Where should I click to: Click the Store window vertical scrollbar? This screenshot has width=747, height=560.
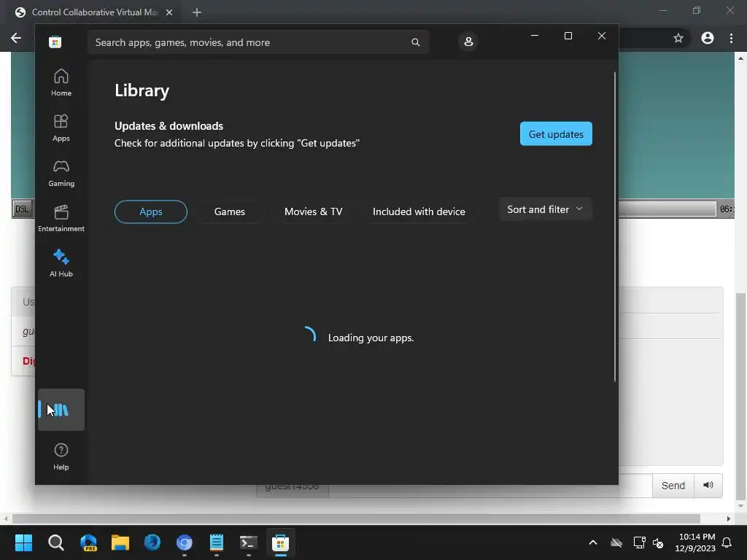(x=614, y=227)
